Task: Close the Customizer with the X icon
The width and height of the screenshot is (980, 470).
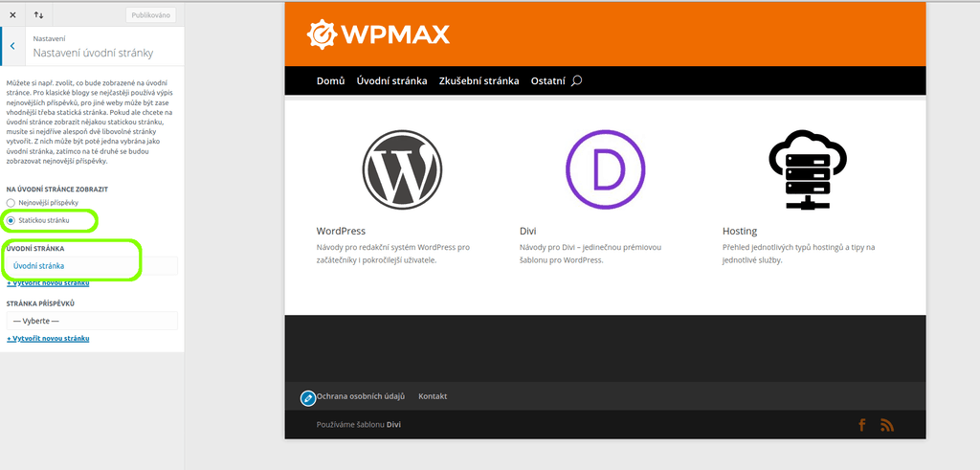Action: [x=12, y=15]
